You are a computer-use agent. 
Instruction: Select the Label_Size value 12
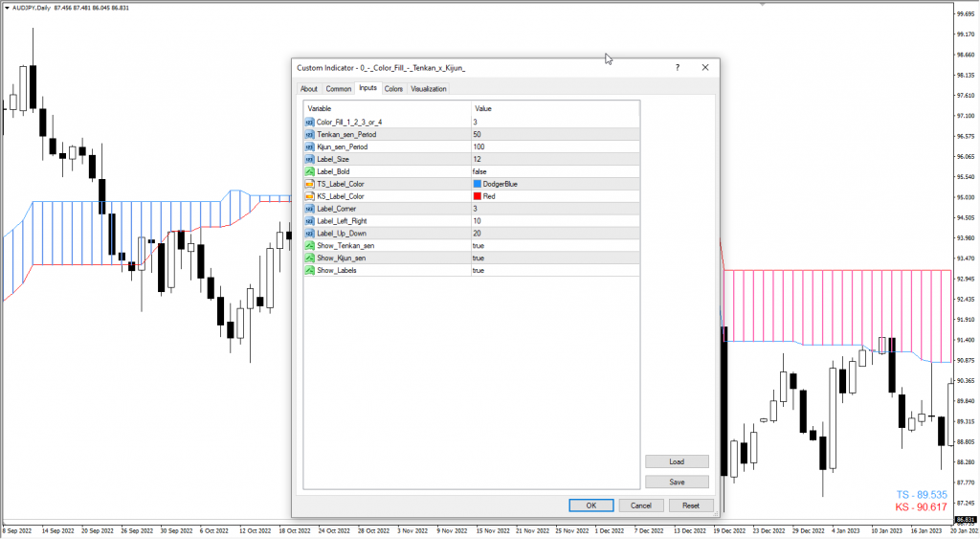555,160
